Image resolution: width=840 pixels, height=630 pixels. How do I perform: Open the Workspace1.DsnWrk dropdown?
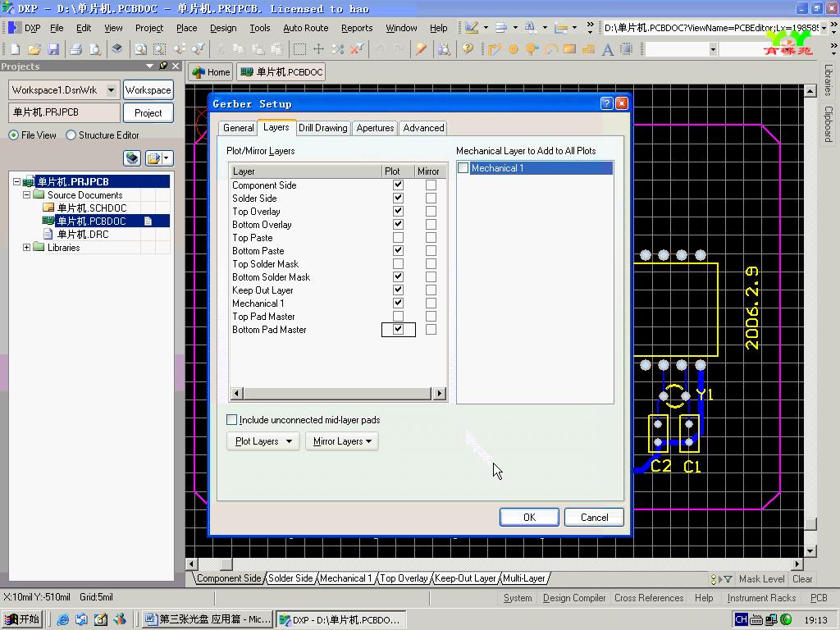tap(111, 90)
